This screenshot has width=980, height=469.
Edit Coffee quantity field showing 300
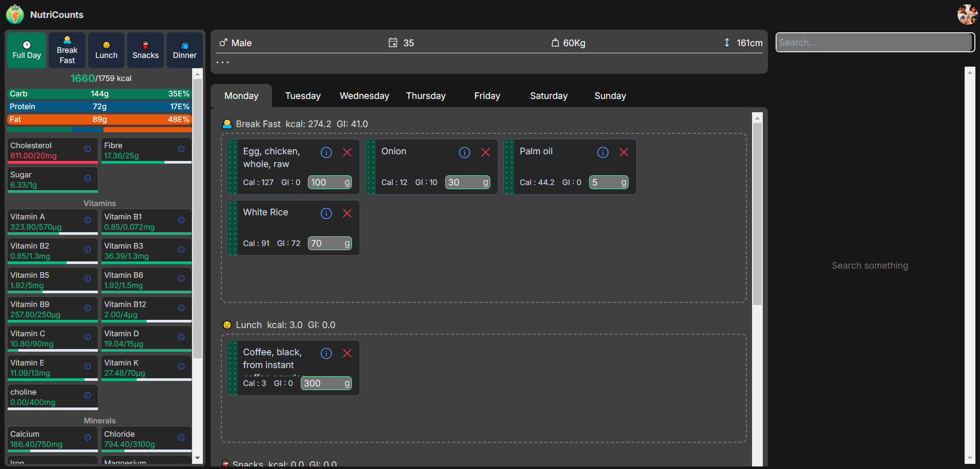[x=326, y=383]
